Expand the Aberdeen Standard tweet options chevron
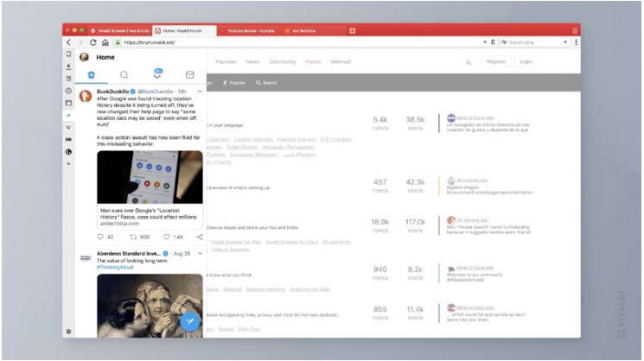Screen dimensions: 644x361 [200, 254]
